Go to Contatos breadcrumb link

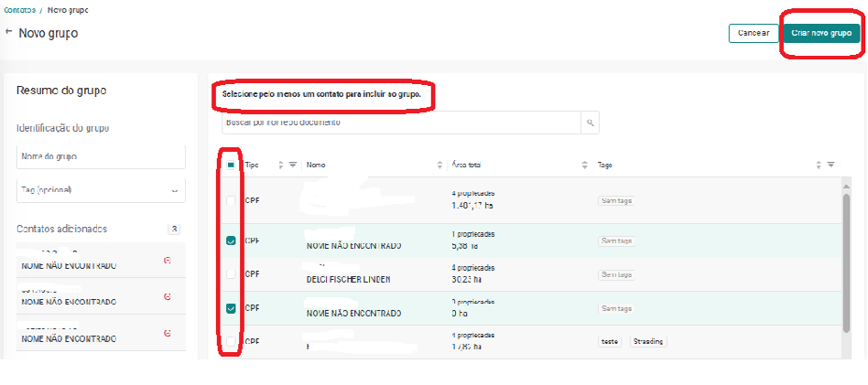point(20,10)
